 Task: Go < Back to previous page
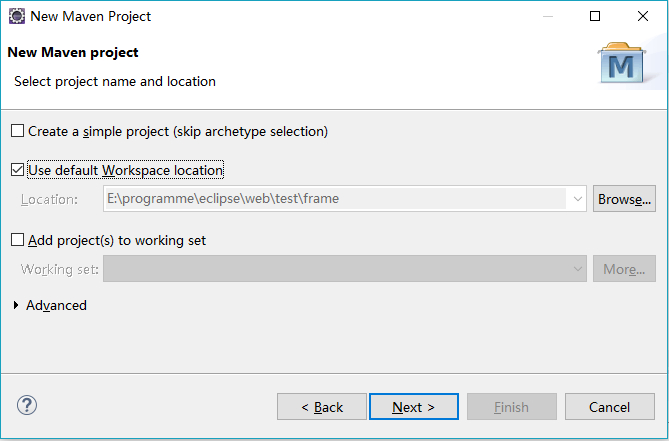[x=322, y=407]
